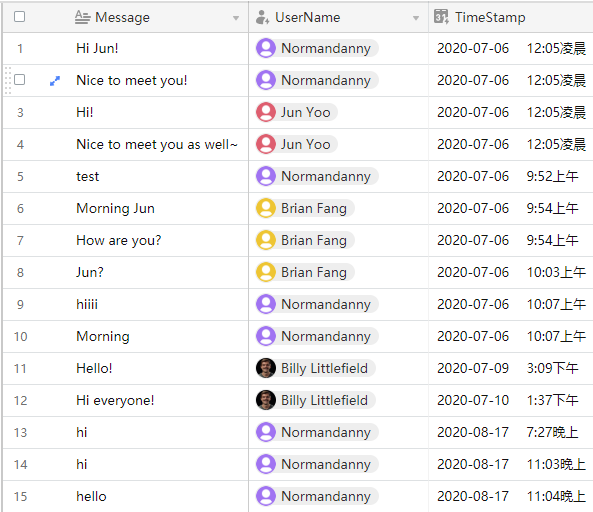Open the Message column dropdown arrow

pos(236,18)
